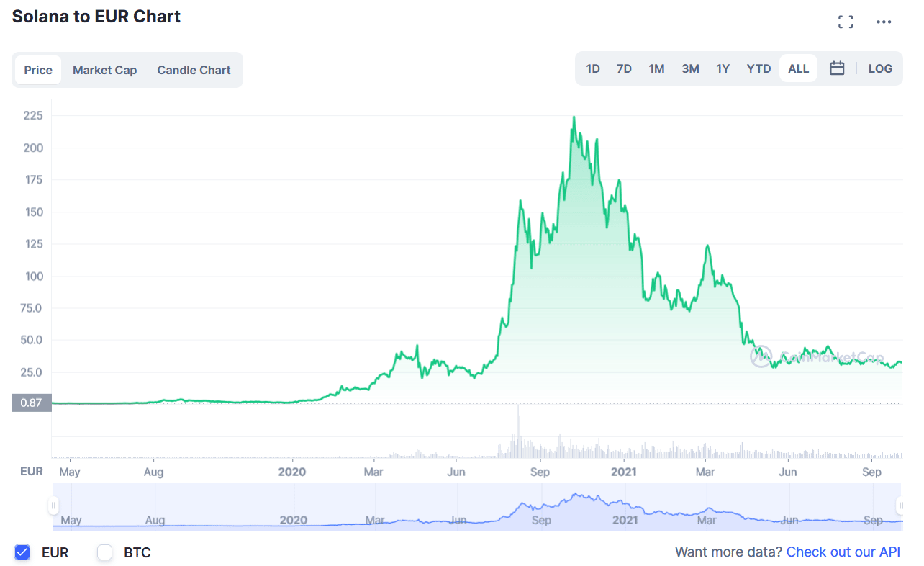
Task: Select the ALL time range
Action: (x=798, y=68)
